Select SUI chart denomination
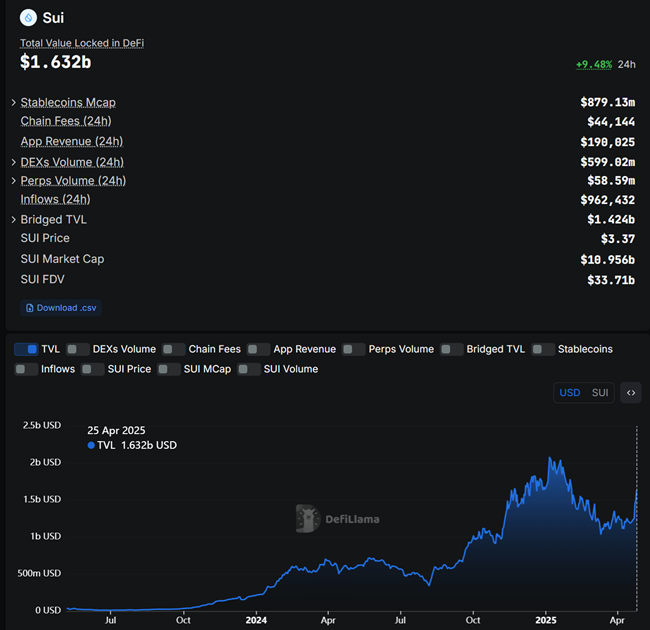Image resolution: width=650 pixels, height=630 pixels. point(600,393)
